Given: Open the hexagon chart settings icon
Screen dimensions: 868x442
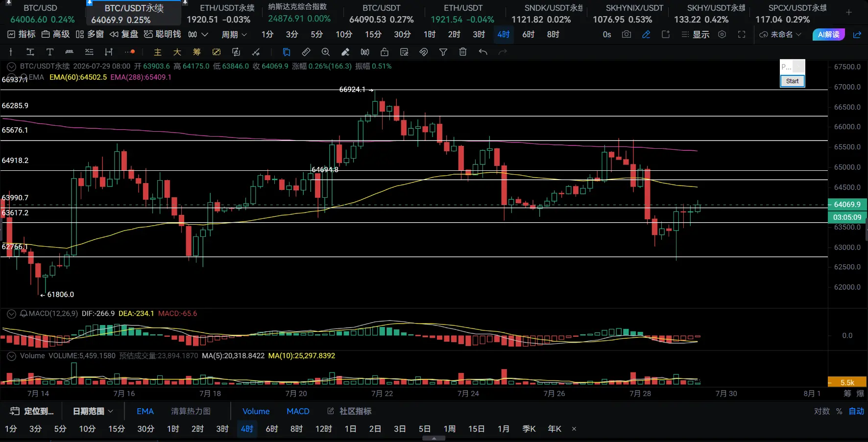Looking at the screenshot, I should tap(722, 34).
